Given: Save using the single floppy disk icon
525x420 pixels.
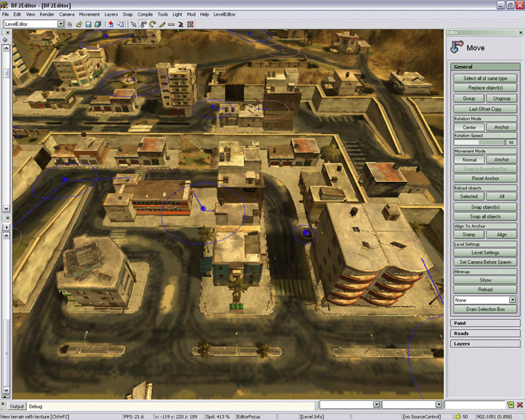Looking at the screenshot, I should point(89,24).
